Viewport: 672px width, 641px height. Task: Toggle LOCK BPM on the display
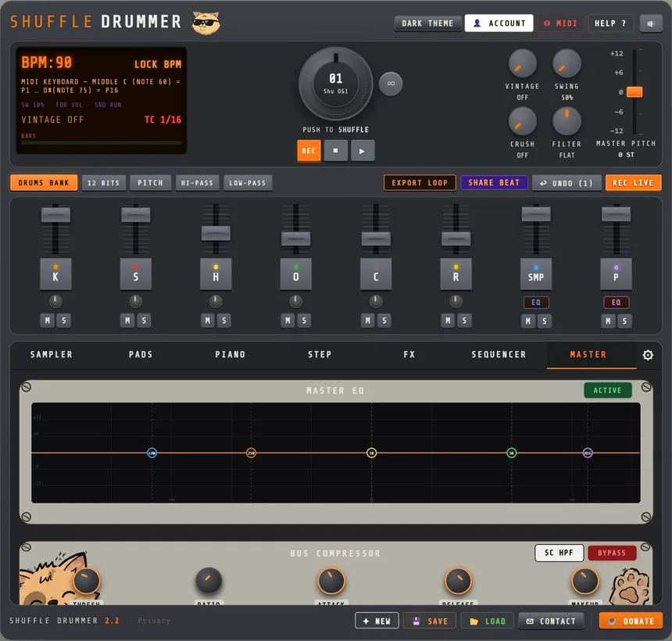click(x=158, y=64)
